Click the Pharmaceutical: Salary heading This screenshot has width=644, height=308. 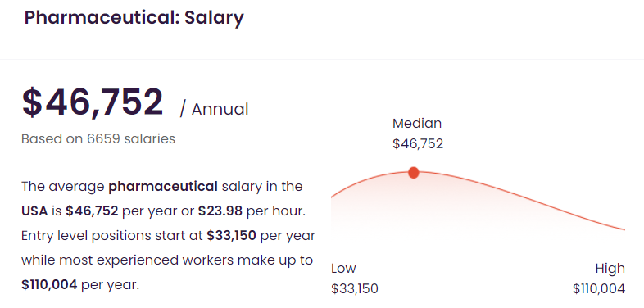[x=134, y=18]
